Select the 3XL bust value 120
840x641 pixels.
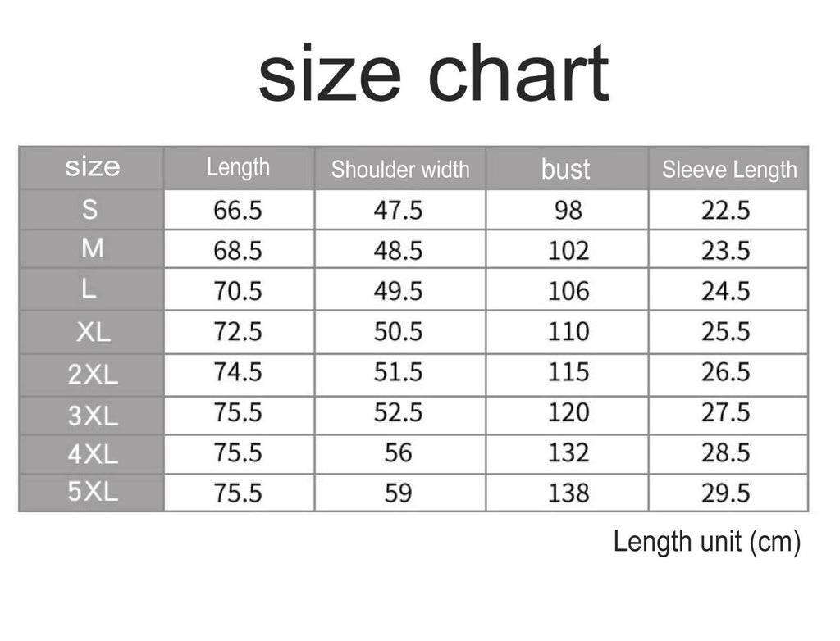point(568,411)
